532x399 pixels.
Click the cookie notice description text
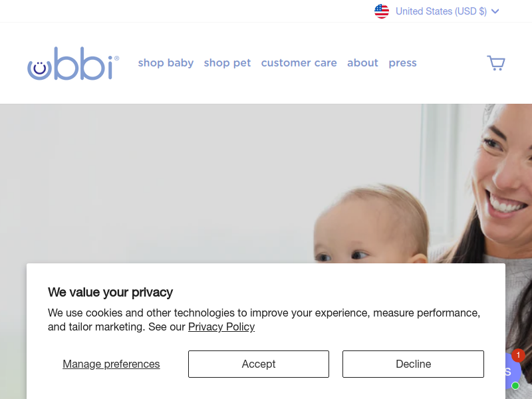pos(263,313)
